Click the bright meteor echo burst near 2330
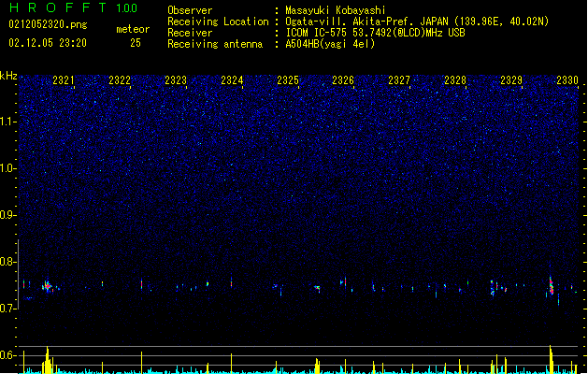Screen dimensions: 588x374 point(551,287)
